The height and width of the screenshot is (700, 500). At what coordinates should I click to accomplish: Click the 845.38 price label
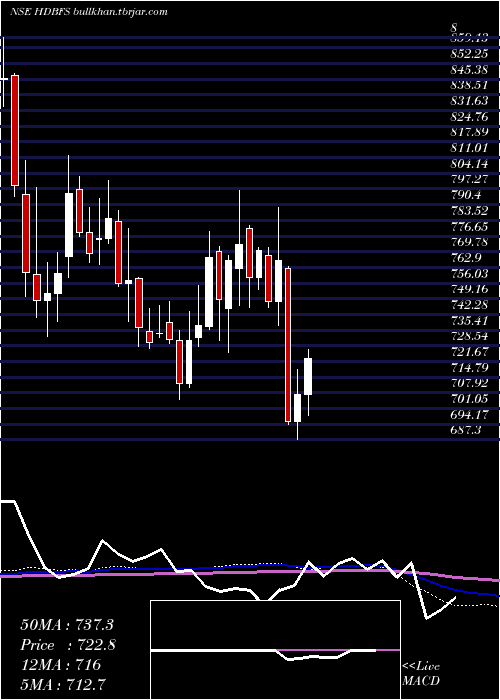[x=469, y=69]
